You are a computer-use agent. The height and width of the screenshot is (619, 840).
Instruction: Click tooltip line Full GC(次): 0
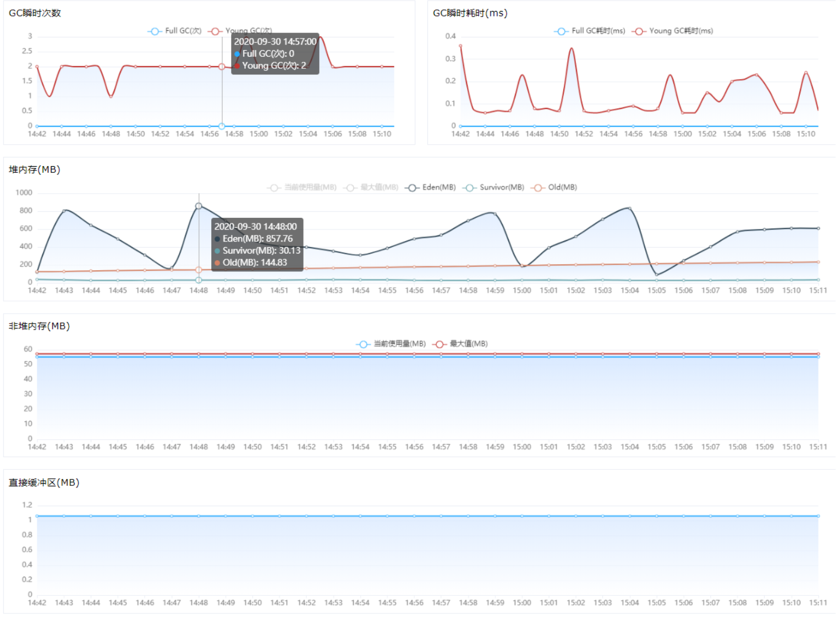click(x=265, y=54)
